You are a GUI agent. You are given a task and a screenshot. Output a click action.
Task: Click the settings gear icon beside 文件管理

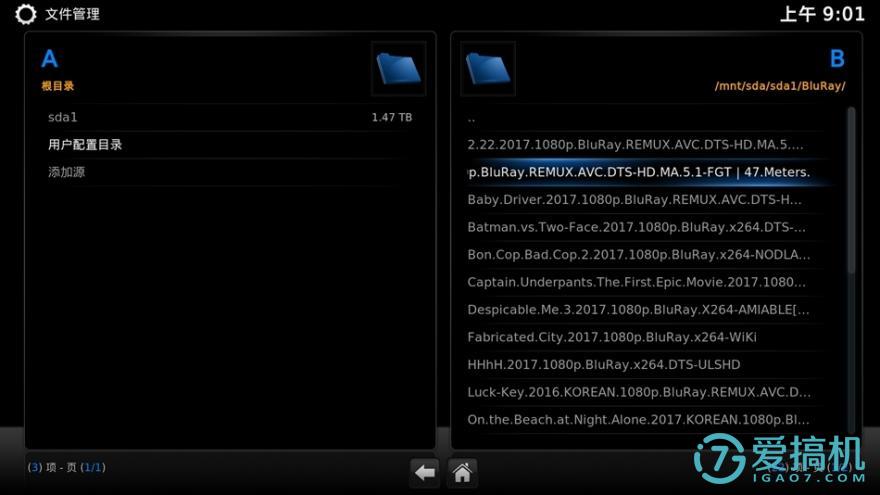[25, 15]
